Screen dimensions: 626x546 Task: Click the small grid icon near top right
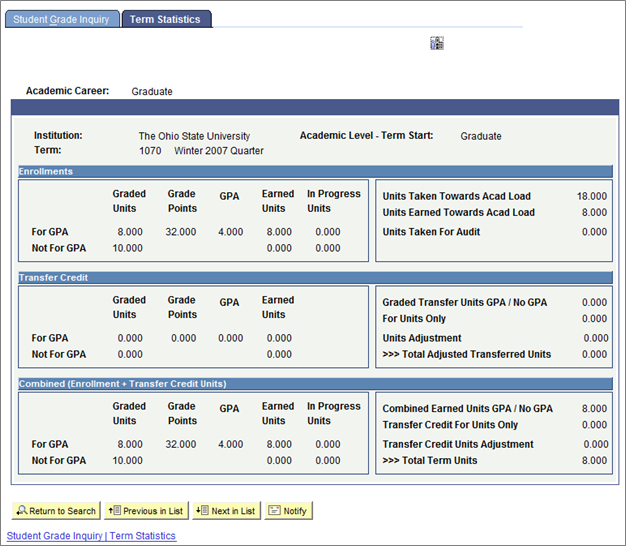[437, 43]
